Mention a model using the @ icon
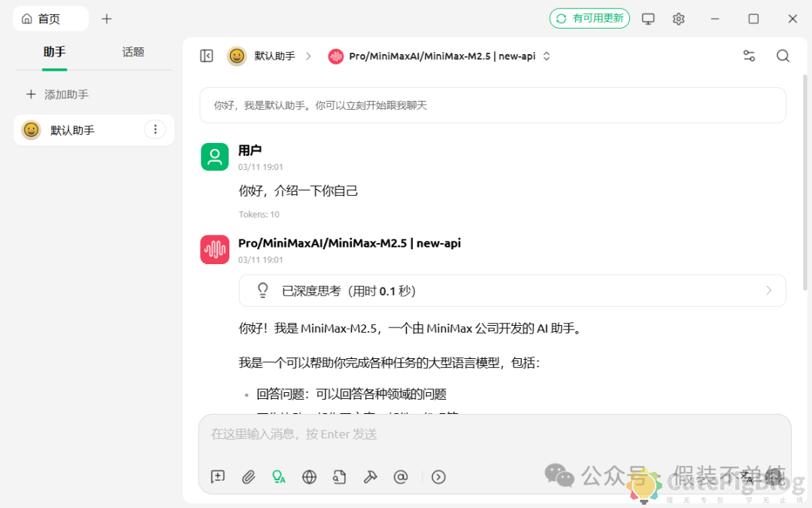812x508 pixels. click(x=401, y=476)
